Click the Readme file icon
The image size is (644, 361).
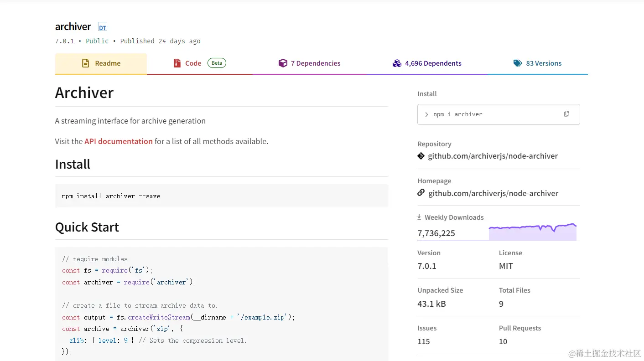pos(85,63)
